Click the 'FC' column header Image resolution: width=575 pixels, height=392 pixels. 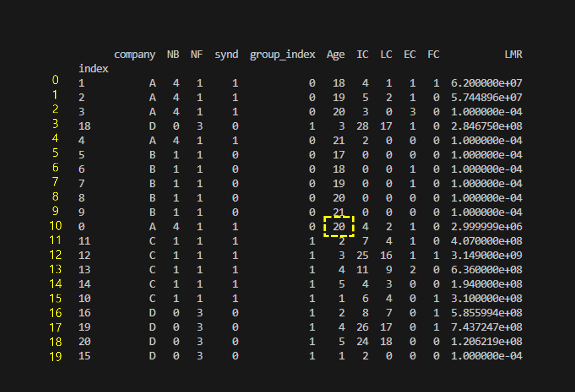pyautogui.click(x=433, y=54)
